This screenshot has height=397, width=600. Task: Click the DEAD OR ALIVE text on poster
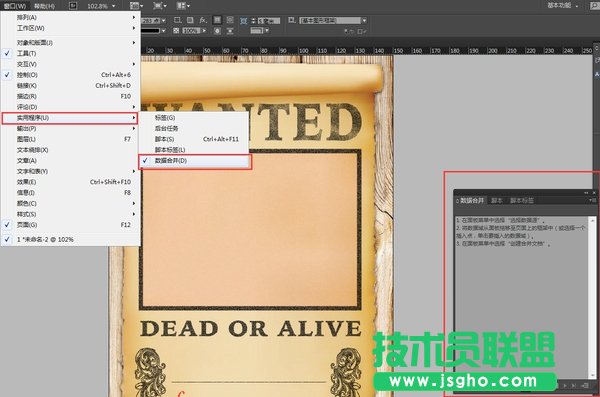(251, 328)
